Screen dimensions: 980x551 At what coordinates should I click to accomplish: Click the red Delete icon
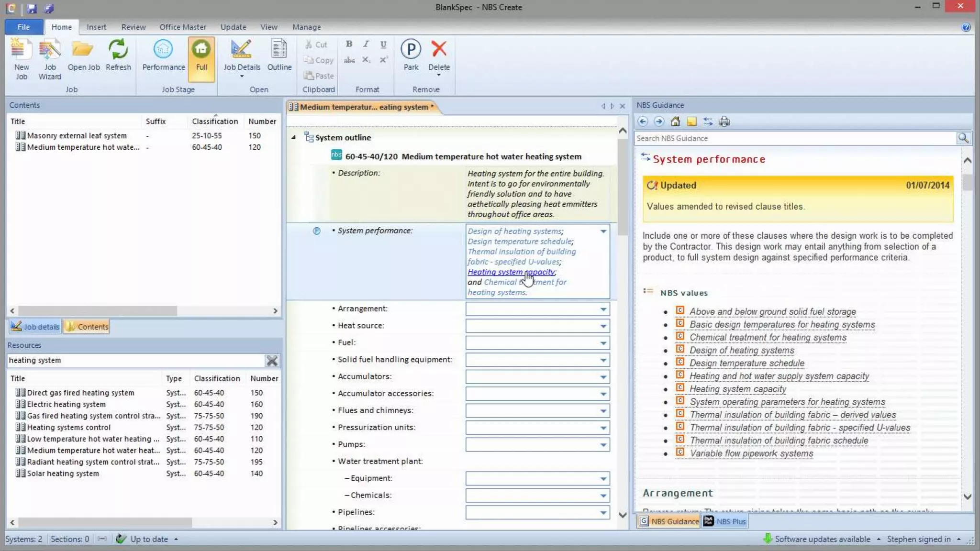pyautogui.click(x=439, y=49)
